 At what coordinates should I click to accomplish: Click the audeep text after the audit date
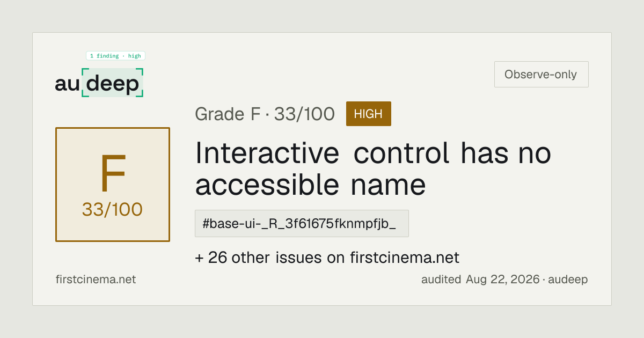point(569,280)
